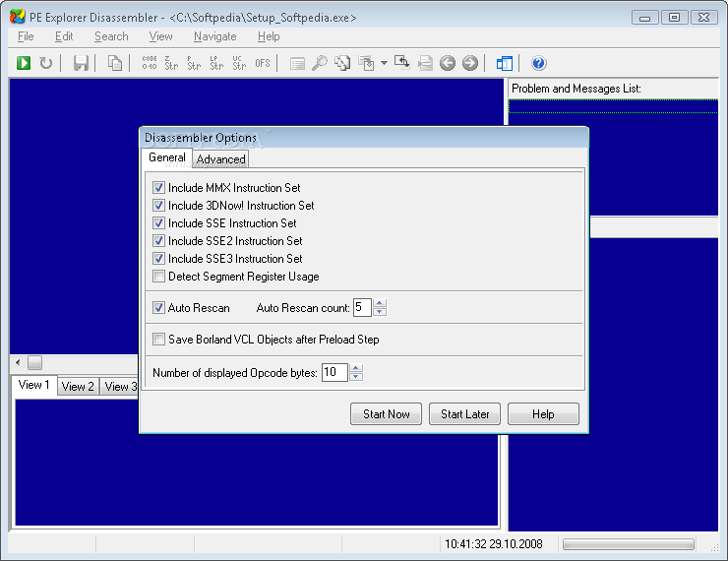Click the Copy pages icon
Viewport: 728px width, 561px height.
coord(115,63)
